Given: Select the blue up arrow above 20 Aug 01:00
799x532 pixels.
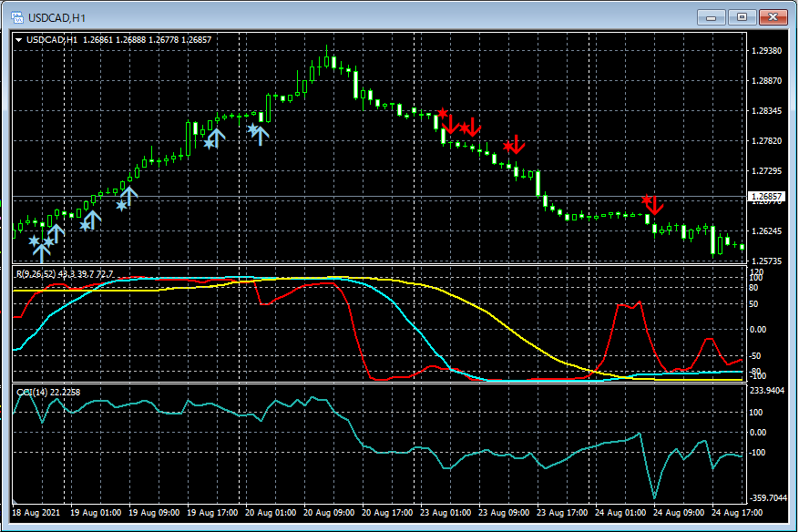Looking at the screenshot, I should pos(261,135).
